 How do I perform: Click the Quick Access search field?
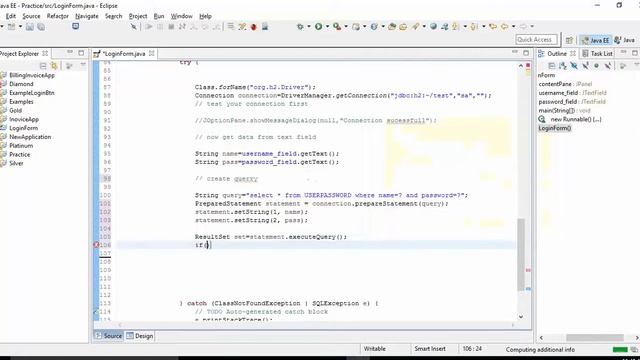pos(536,40)
